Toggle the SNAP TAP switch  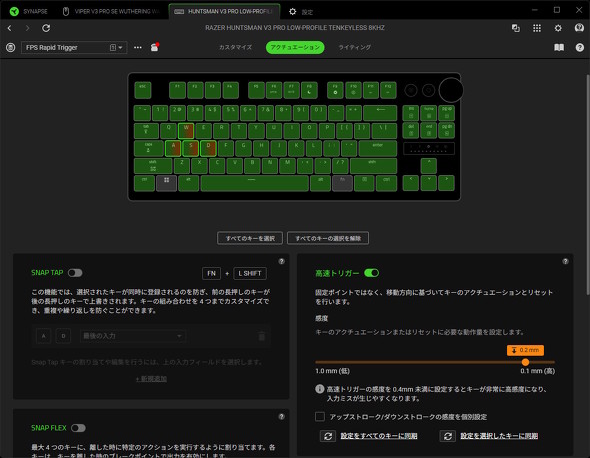pos(75,273)
